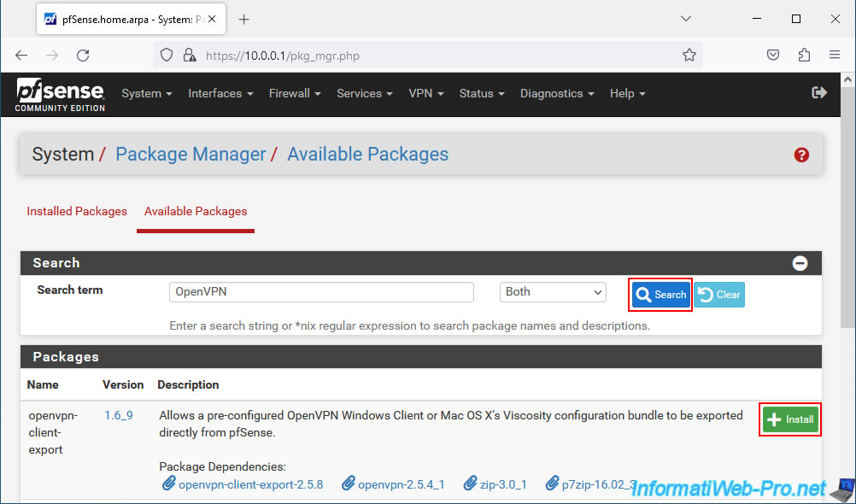Open the Help menu
This screenshot has width=856, height=504.
[627, 94]
